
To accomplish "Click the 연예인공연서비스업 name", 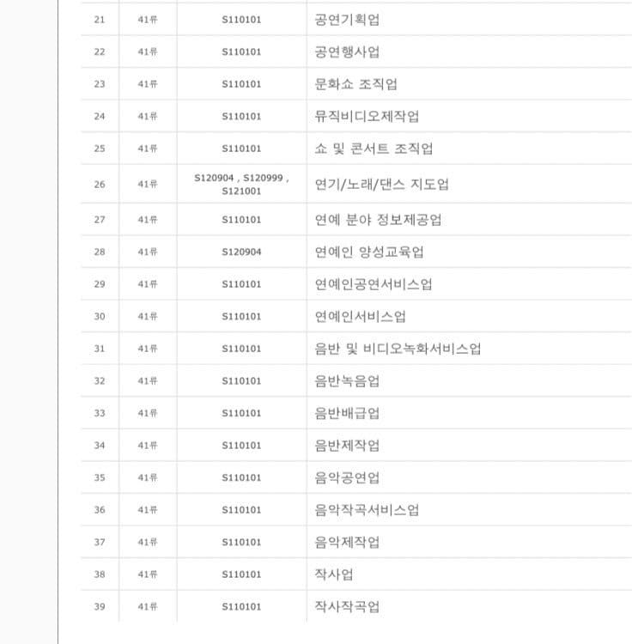I will (374, 284).
